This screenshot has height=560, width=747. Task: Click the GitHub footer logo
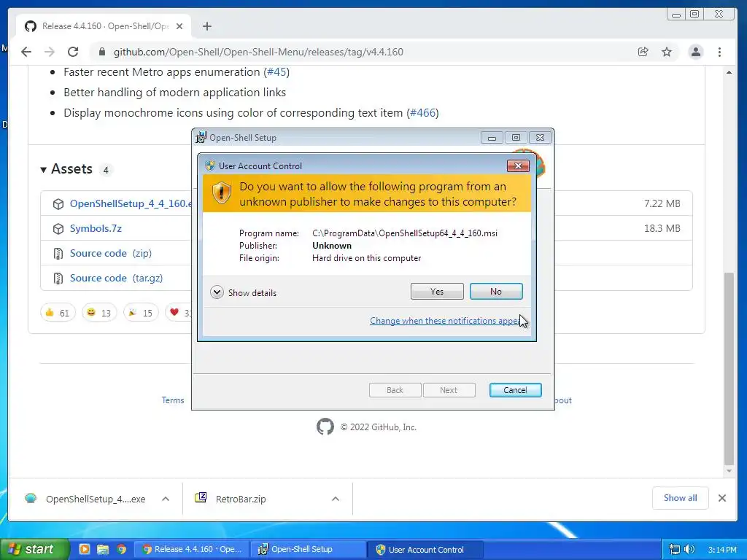pos(325,427)
